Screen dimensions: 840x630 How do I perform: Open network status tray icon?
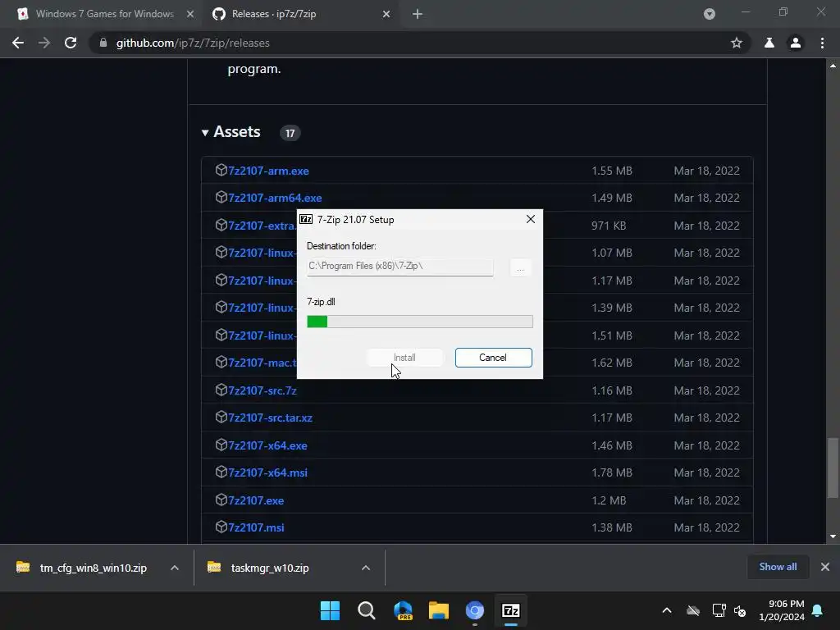click(719, 610)
